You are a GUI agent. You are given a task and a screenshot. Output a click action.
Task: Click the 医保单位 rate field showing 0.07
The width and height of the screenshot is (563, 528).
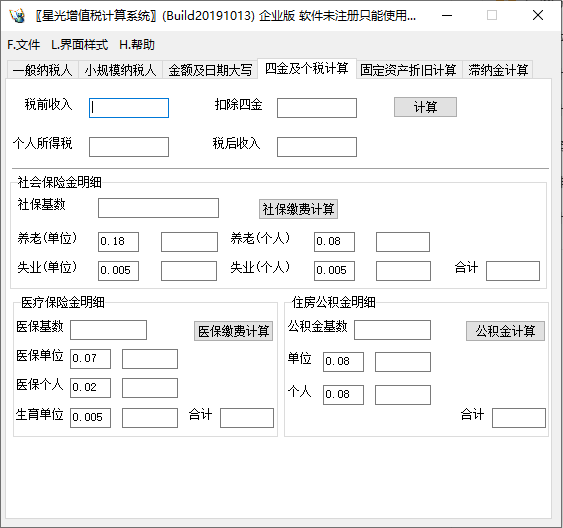click(x=90, y=359)
